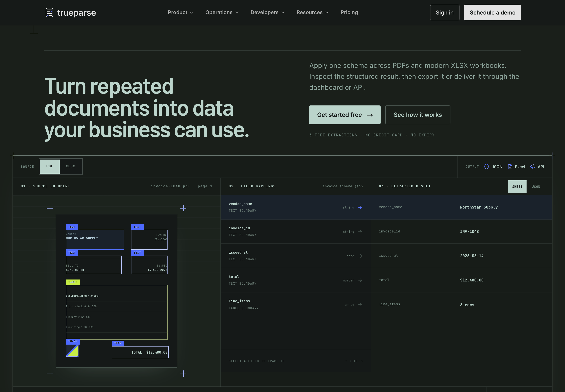This screenshot has width=565, height=392.
Task: Open the Pricing page
Action: click(x=349, y=12)
